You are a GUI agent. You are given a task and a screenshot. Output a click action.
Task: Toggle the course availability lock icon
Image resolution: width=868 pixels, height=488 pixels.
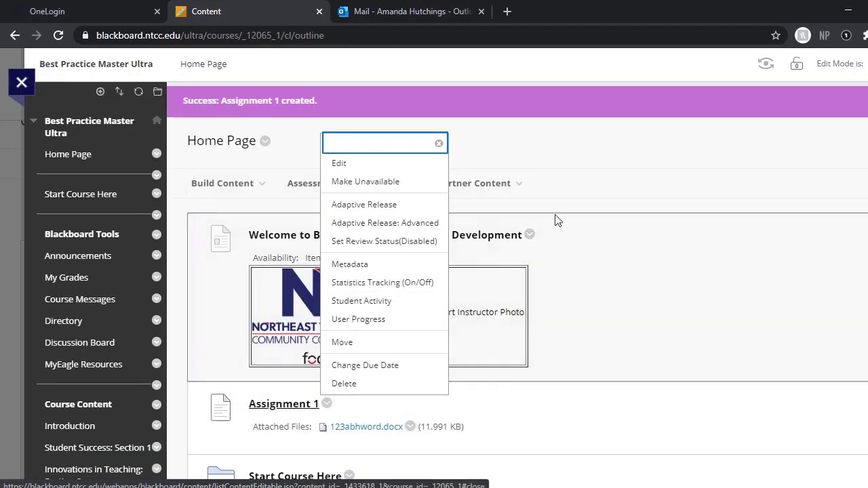pyautogui.click(x=797, y=64)
